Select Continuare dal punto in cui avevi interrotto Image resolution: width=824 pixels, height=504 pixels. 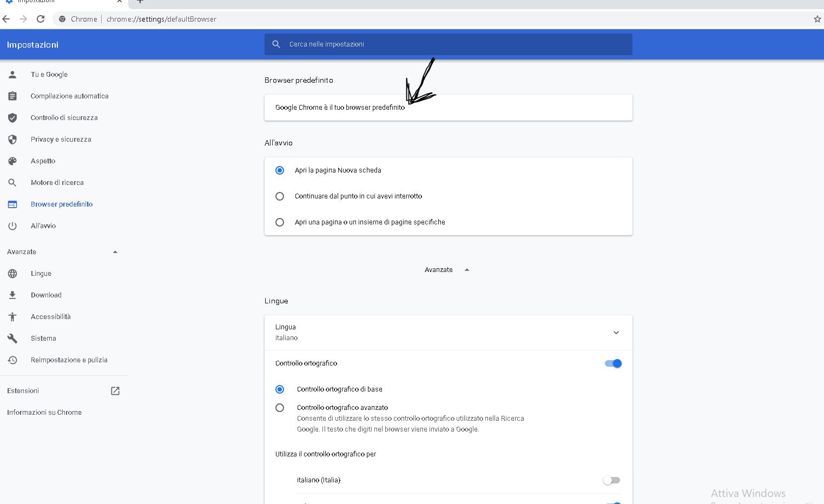[x=280, y=196]
